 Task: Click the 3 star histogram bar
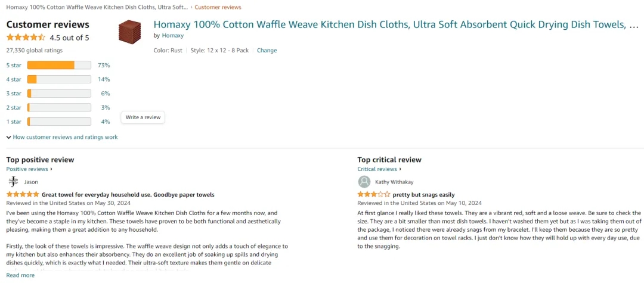click(x=59, y=94)
